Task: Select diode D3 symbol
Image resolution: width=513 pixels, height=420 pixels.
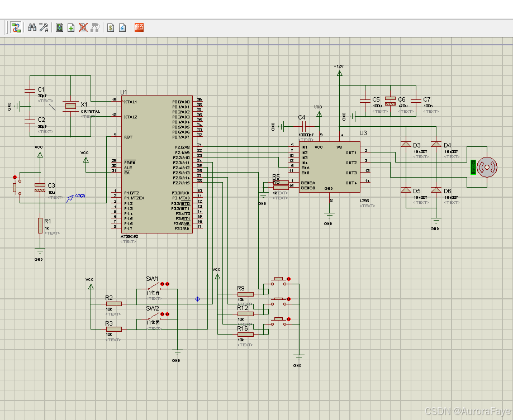Action: 406,144
